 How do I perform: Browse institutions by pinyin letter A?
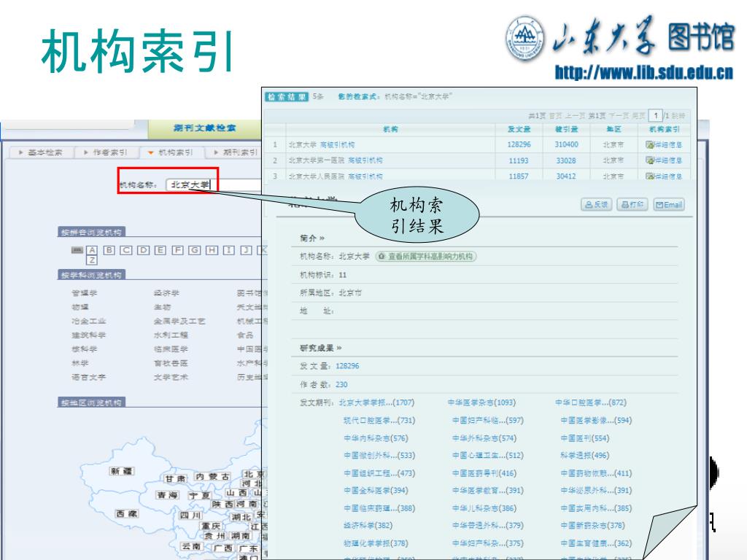[92, 250]
